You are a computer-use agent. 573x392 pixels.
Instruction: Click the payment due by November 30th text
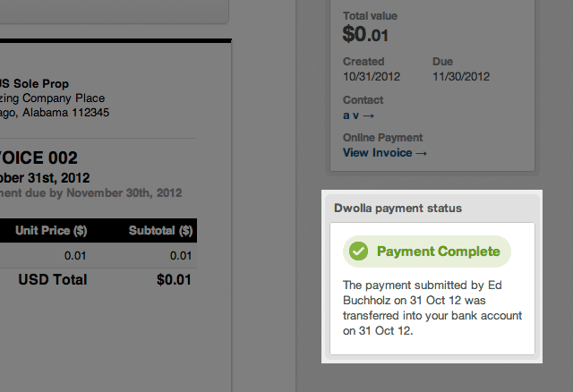point(91,192)
